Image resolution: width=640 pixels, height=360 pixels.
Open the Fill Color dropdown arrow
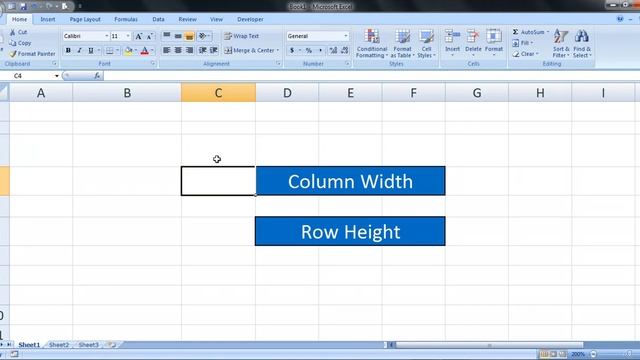pos(136,50)
